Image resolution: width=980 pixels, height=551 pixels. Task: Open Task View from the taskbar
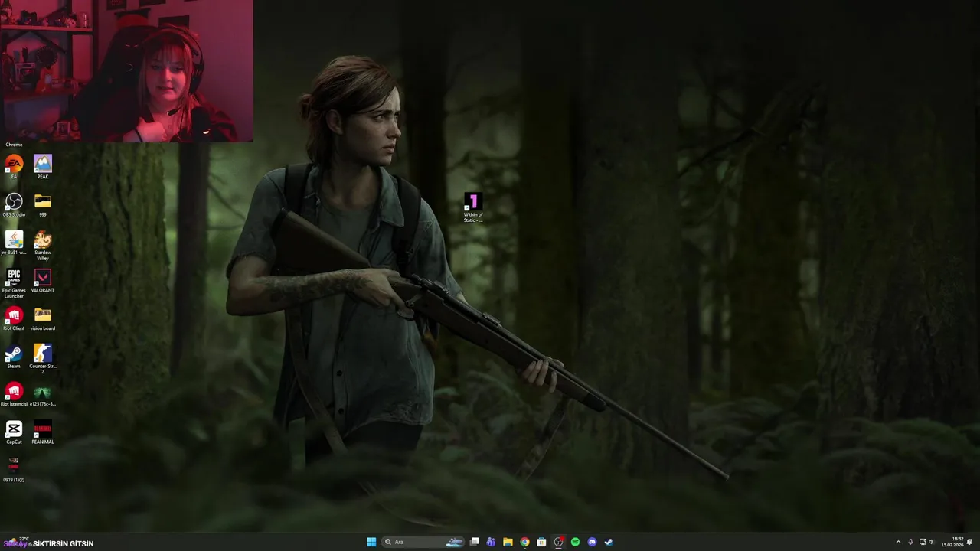(x=475, y=542)
